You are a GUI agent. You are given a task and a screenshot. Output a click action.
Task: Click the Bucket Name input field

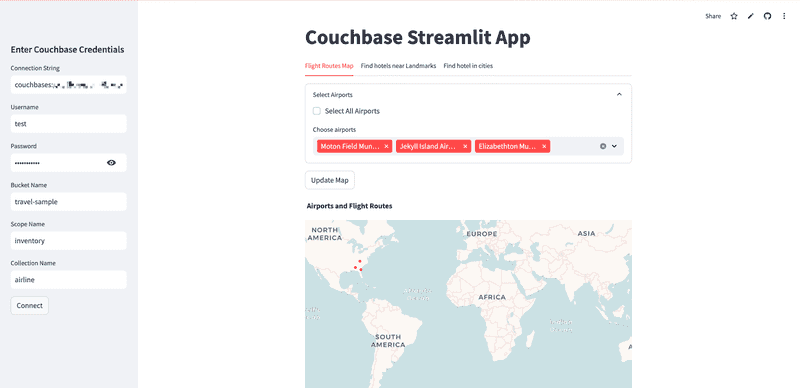pos(68,202)
